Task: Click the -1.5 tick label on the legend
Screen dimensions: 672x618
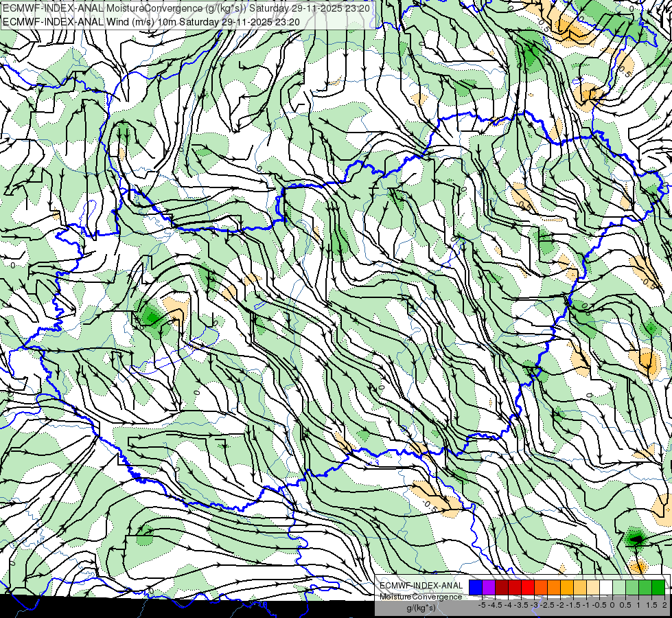Action: coord(573,605)
